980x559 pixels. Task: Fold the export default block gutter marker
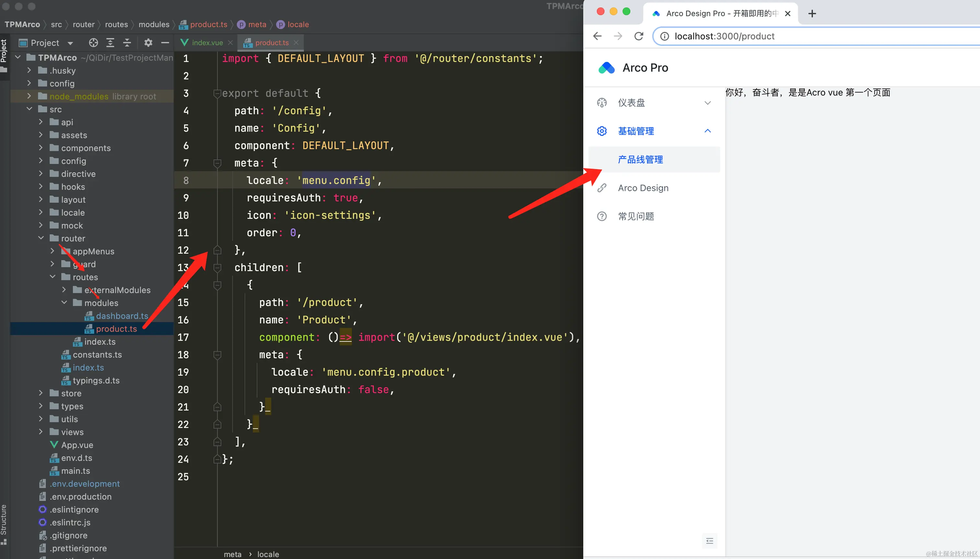[x=217, y=93]
